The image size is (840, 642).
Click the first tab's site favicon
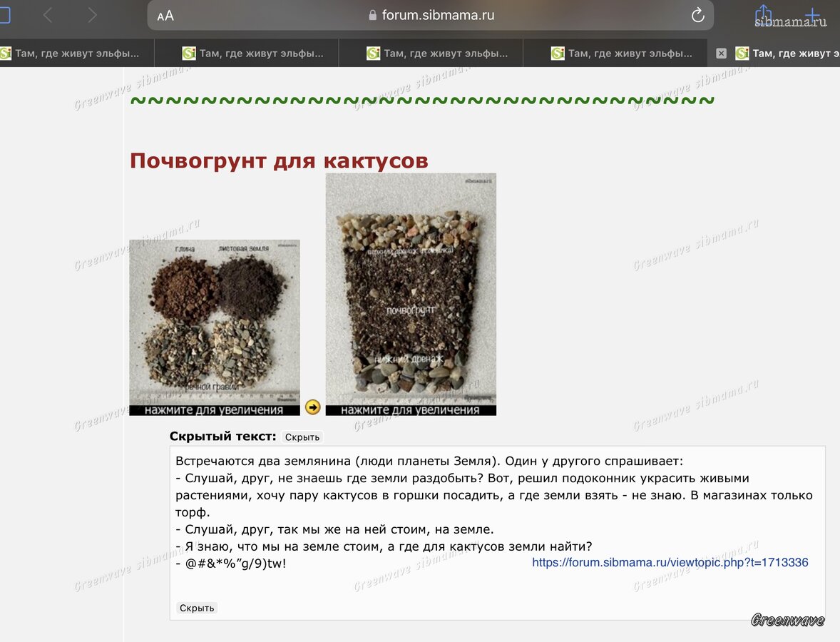[x=6, y=53]
